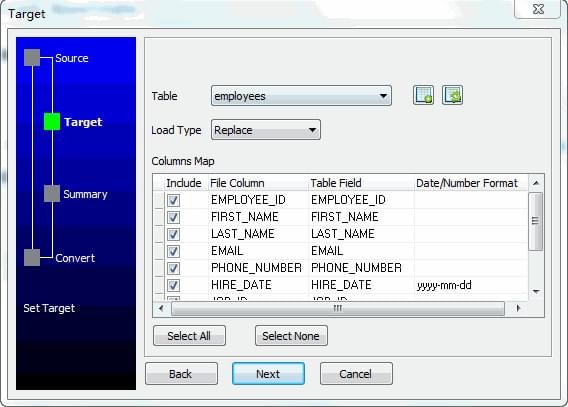Click the horizontal scrollbar thumb of columns map
The width and height of the screenshot is (568, 407).
[338, 309]
